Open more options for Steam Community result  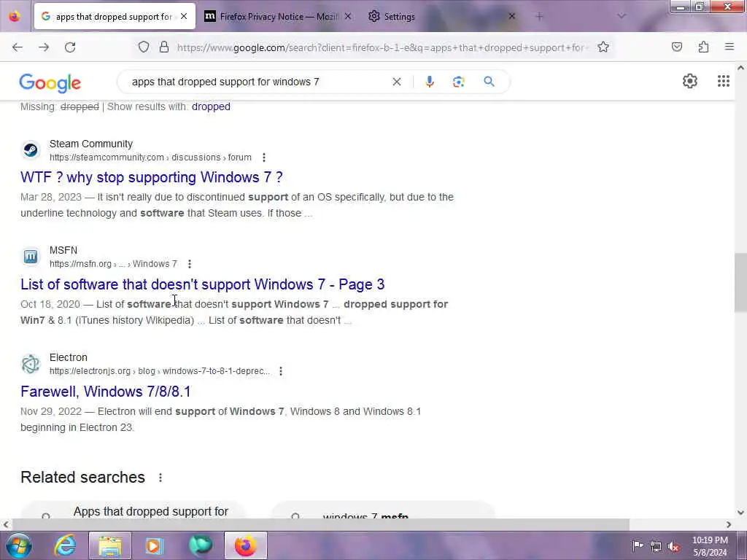coord(264,157)
